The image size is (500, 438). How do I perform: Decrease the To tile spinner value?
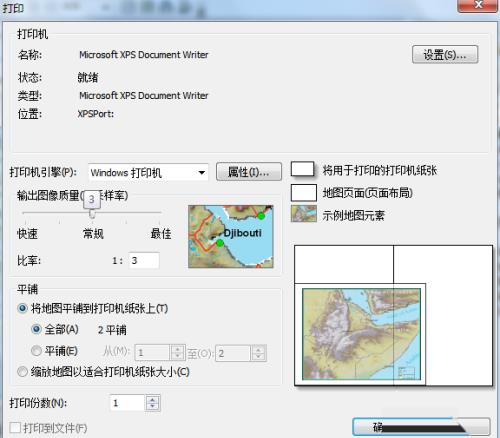(258, 357)
